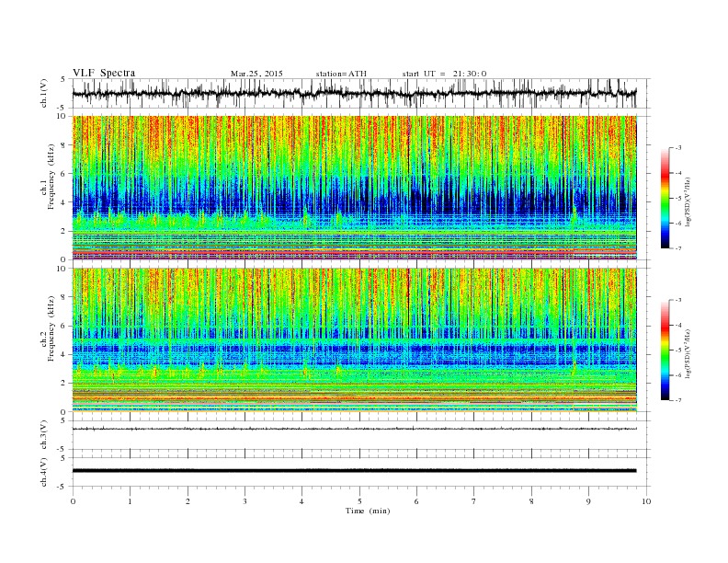The width and height of the screenshot is (728, 563).
Task: Click the date 'Mar.25, 2015'
Action: pyautogui.click(x=256, y=74)
